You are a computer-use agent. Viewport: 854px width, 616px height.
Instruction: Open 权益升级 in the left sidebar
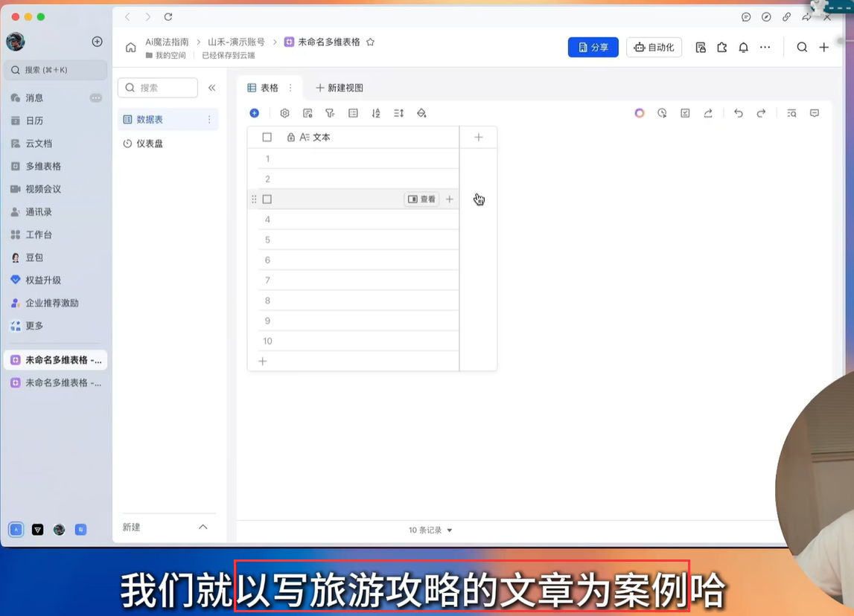click(x=55, y=280)
